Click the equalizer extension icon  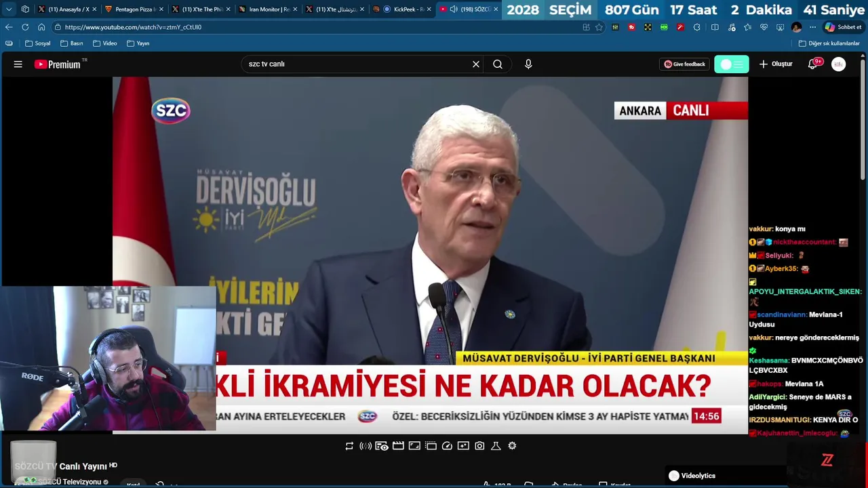pyautogui.click(x=615, y=27)
